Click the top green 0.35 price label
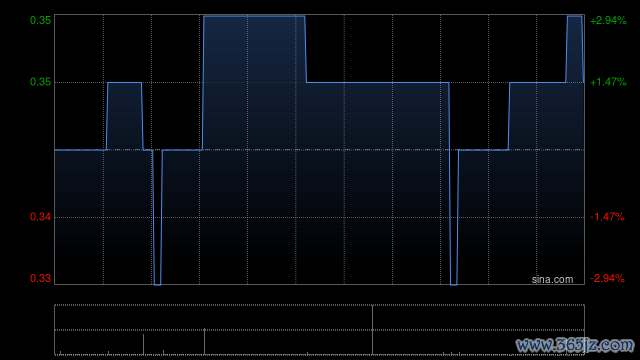Viewport: 640px width, 360px height. (x=40, y=20)
